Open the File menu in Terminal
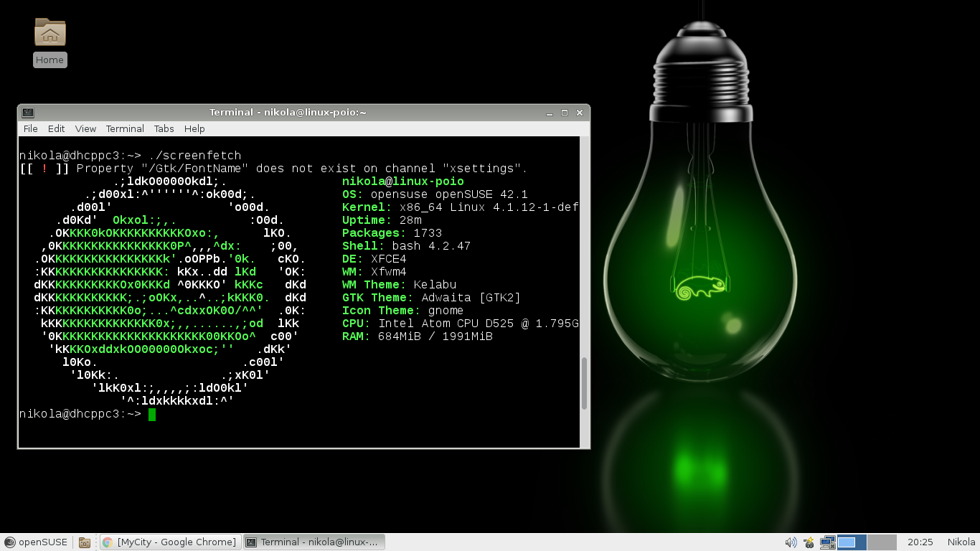 [31, 129]
